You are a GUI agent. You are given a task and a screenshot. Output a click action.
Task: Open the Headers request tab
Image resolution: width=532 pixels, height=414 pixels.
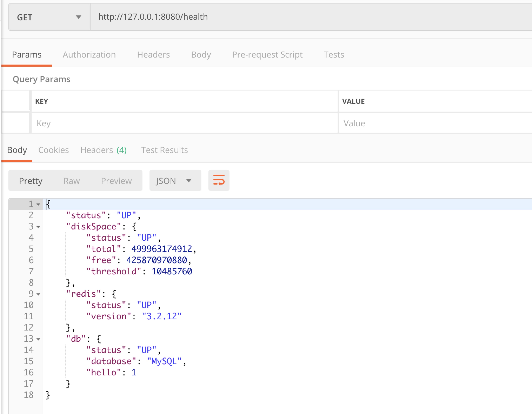click(x=154, y=55)
